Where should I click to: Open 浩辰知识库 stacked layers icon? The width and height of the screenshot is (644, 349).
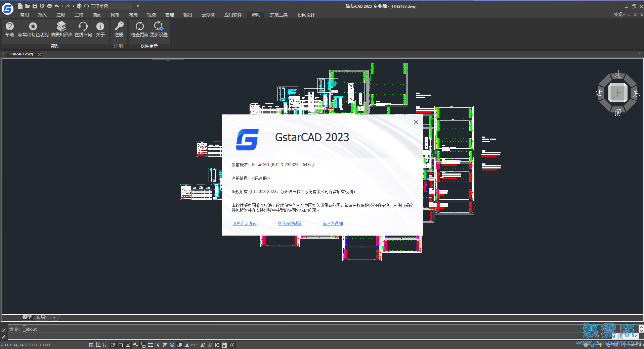click(x=61, y=26)
